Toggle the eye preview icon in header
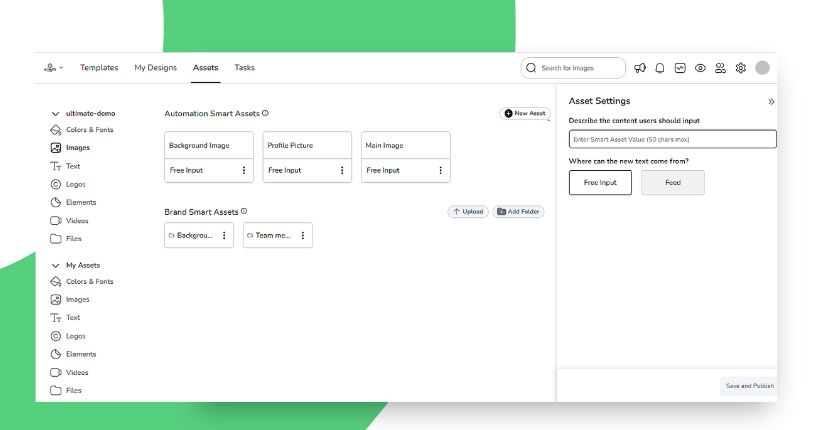834x430 pixels. (700, 68)
